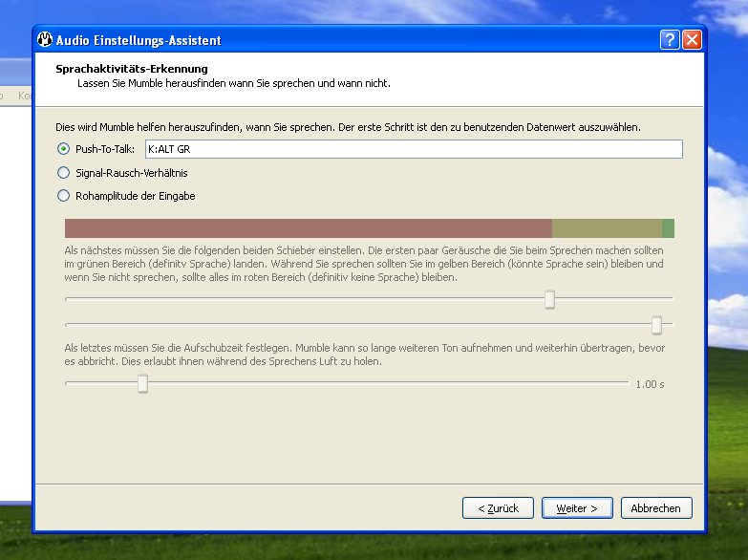Click the Aufschubzeit delay slider handle
This screenshot has height=560, width=748.
pyautogui.click(x=142, y=384)
